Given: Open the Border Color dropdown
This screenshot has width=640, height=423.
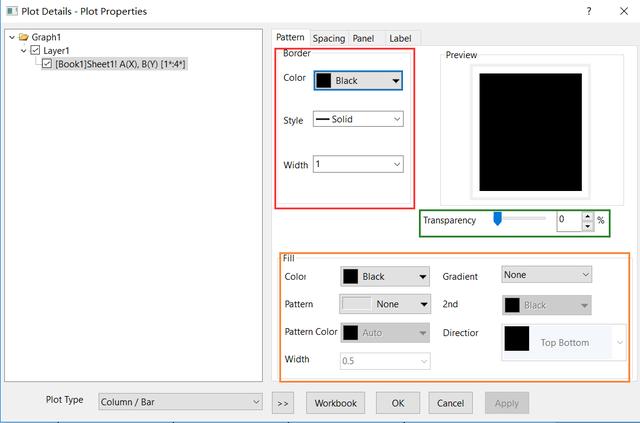Looking at the screenshot, I should (x=358, y=80).
